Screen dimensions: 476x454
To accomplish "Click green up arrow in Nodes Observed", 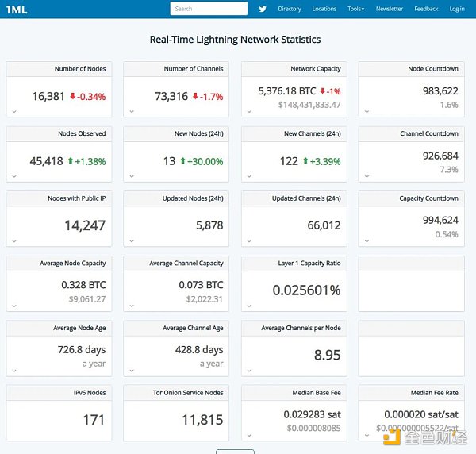I will point(69,161).
